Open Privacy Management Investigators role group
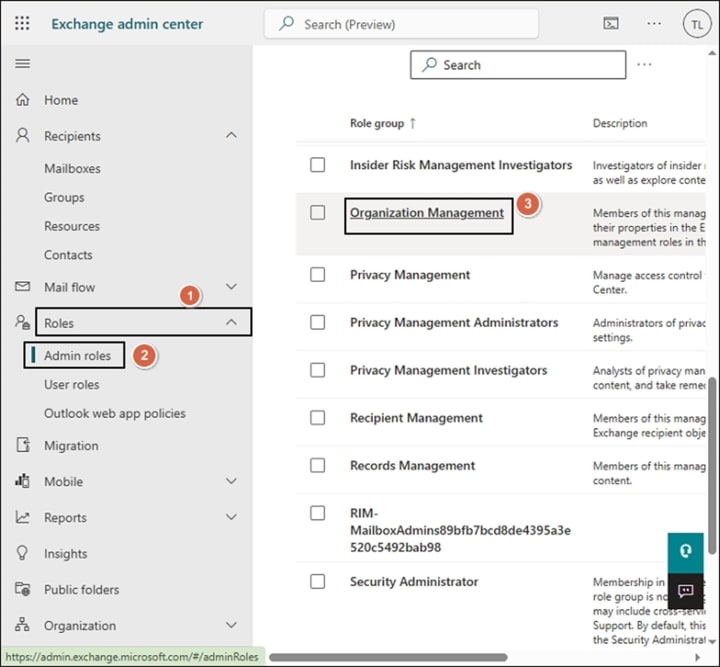 pos(448,370)
